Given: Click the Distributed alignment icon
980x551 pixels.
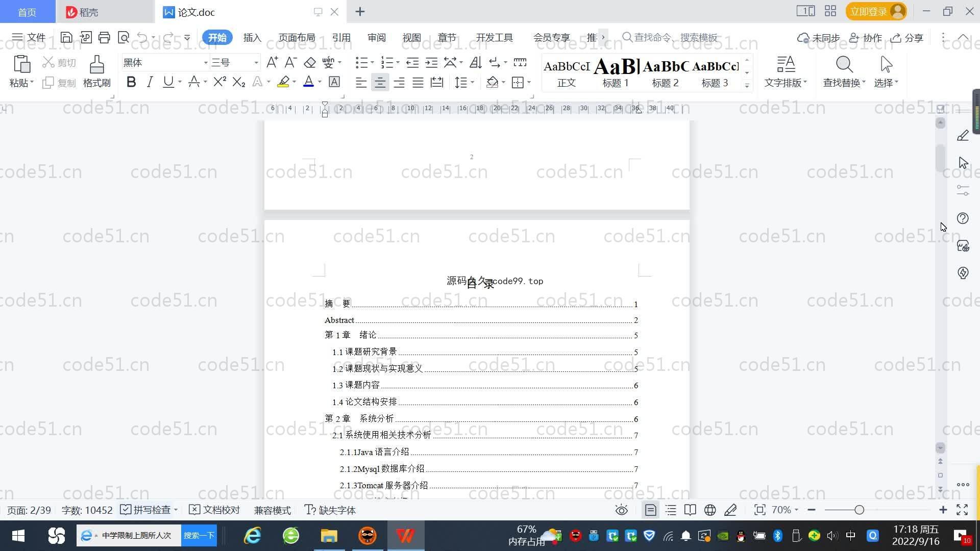Looking at the screenshot, I should (x=437, y=82).
